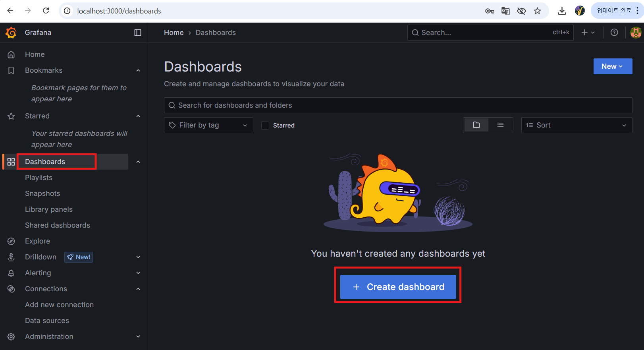Click the Home sidebar label
Image resolution: width=644 pixels, height=350 pixels.
(35, 54)
